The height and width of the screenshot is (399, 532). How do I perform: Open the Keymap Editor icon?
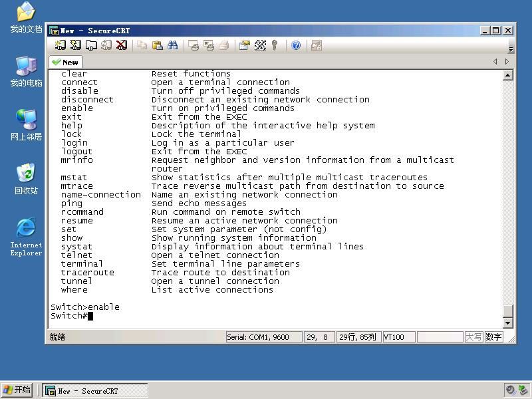coord(260,45)
